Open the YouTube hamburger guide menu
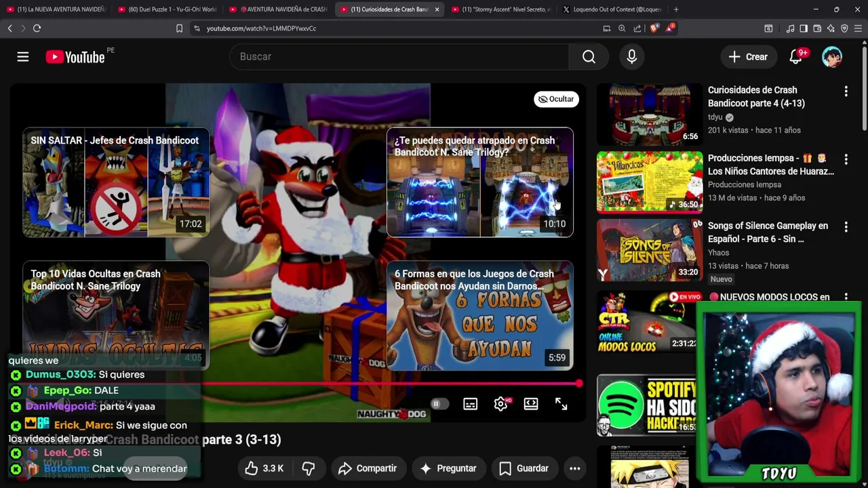This screenshot has width=868, height=488. coord(23,57)
